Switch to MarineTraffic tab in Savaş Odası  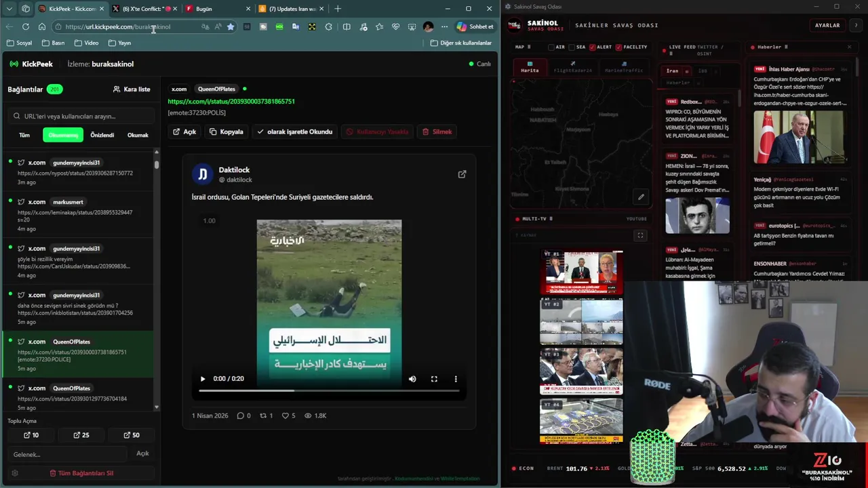click(x=624, y=68)
